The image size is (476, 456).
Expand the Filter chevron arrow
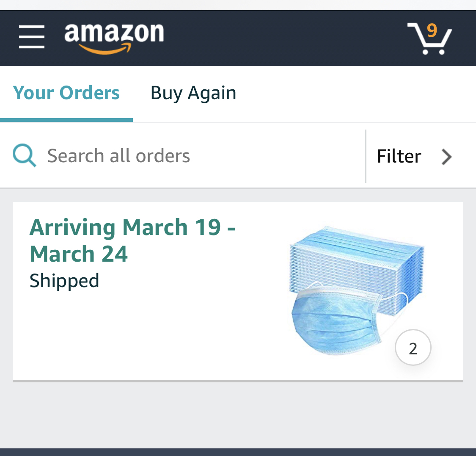pyautogui.click(x=447, y=156)
